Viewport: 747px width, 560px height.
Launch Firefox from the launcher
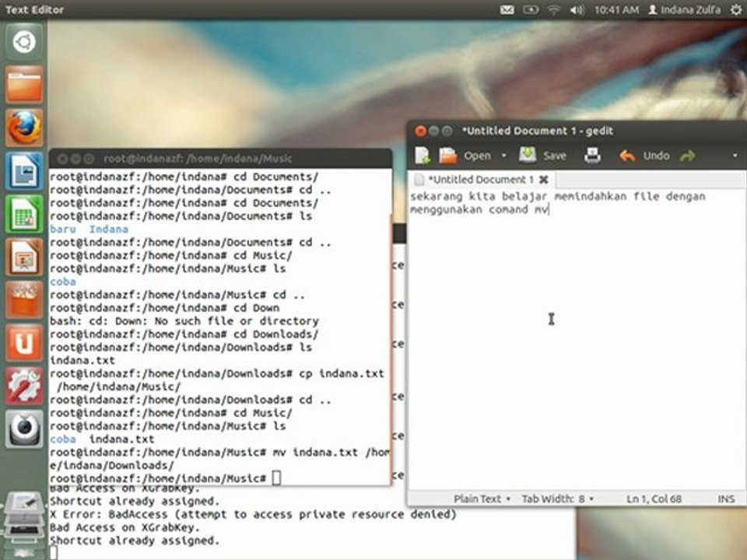click(x=24, y=128)
